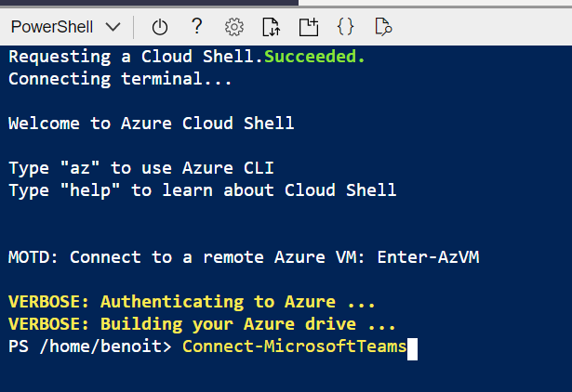Open help via the question mark icon

pos(197,27)
